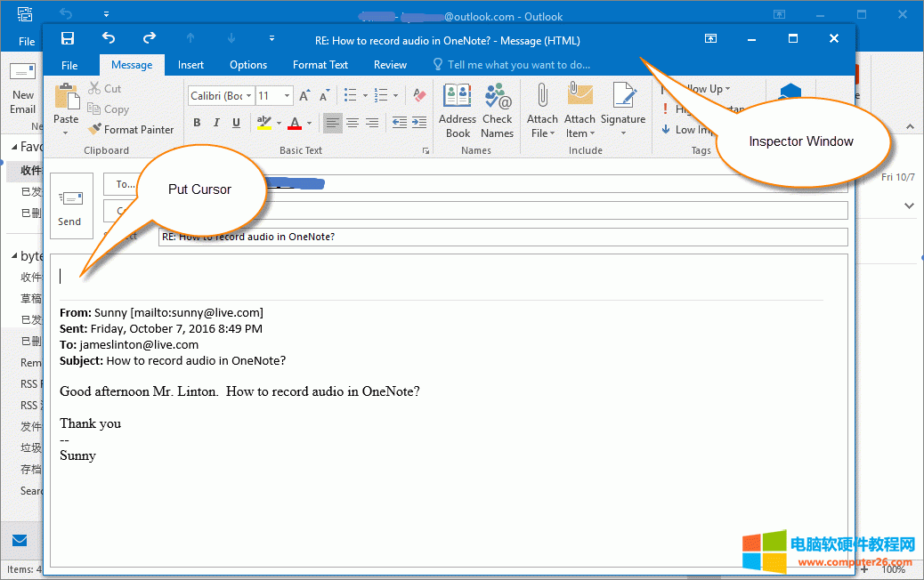This screenshot has width=924, height=580.
Task: Click the To... button
Action: click(x=123, y=184)
